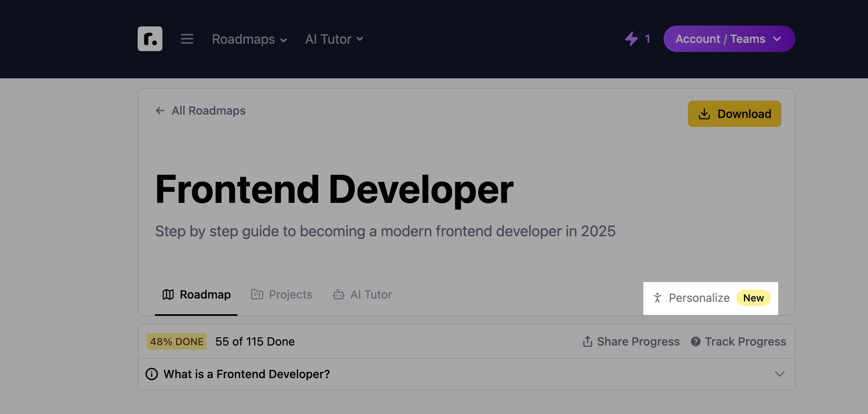The height and width of the screenshot is (414, 868).
Task: Click the share icon before Share Progress
Action: pos(588,341)
